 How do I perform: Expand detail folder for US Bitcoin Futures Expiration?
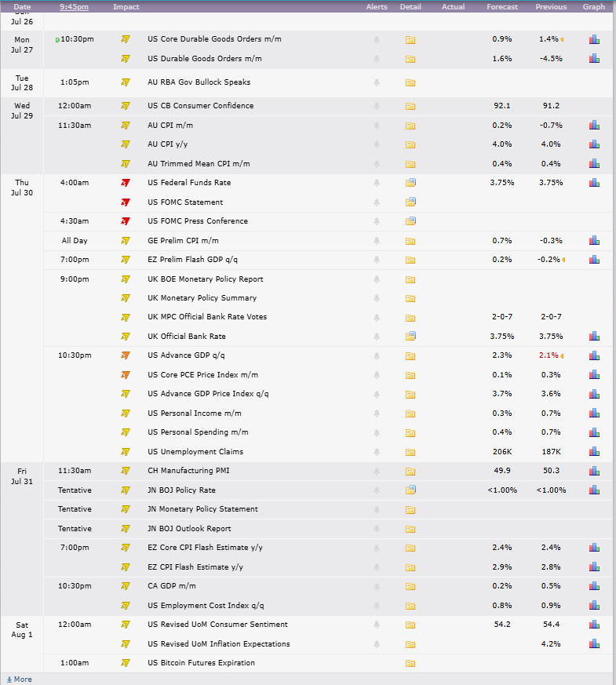pos(410,664)
